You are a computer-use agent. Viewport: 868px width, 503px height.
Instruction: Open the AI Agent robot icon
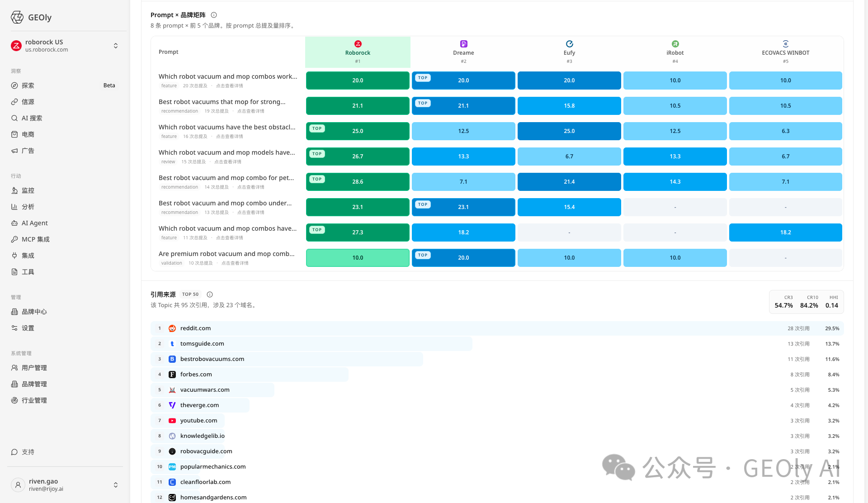tap(14, 223)
